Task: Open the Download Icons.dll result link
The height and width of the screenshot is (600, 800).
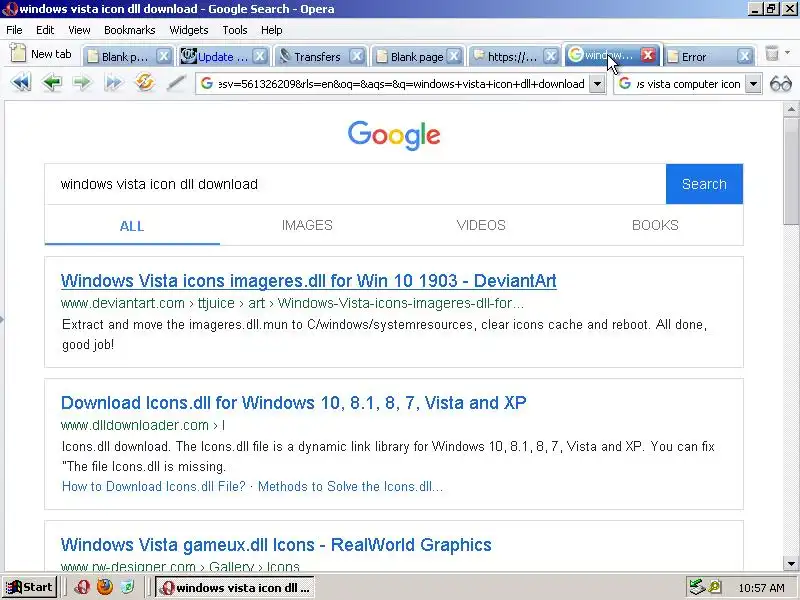Action: [x=293, y=403]
